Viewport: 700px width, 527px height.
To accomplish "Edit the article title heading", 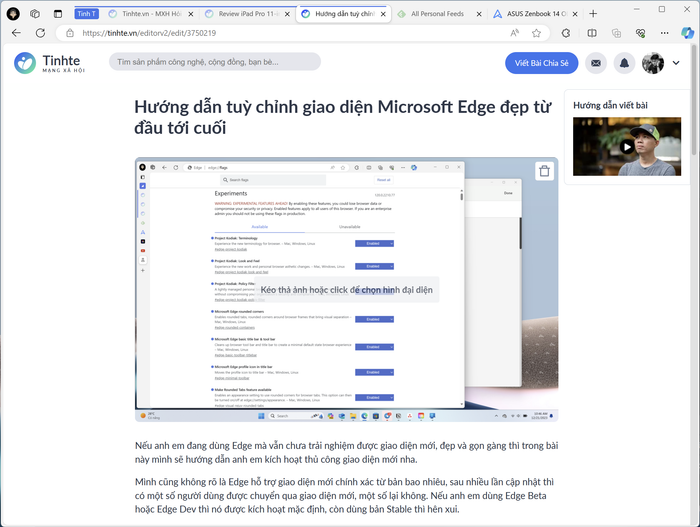I will pos(343,117).
